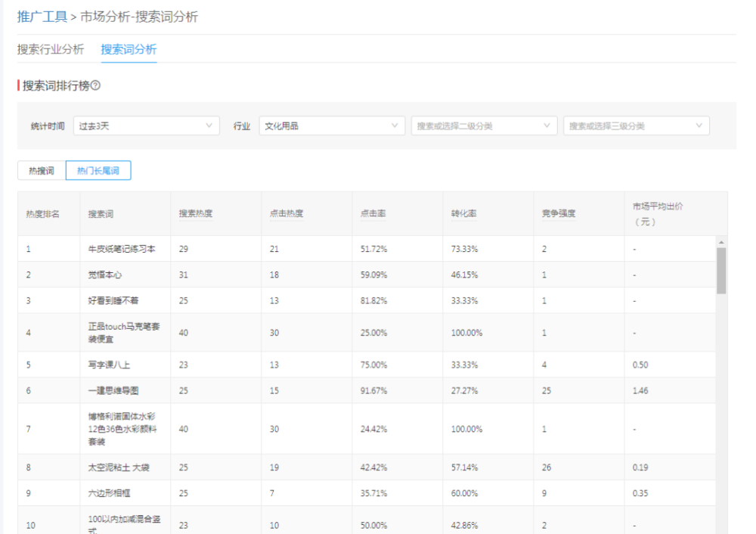The image size is (756, 534).
Task: Click the 搜索词 column header
Action: point(101,214)
